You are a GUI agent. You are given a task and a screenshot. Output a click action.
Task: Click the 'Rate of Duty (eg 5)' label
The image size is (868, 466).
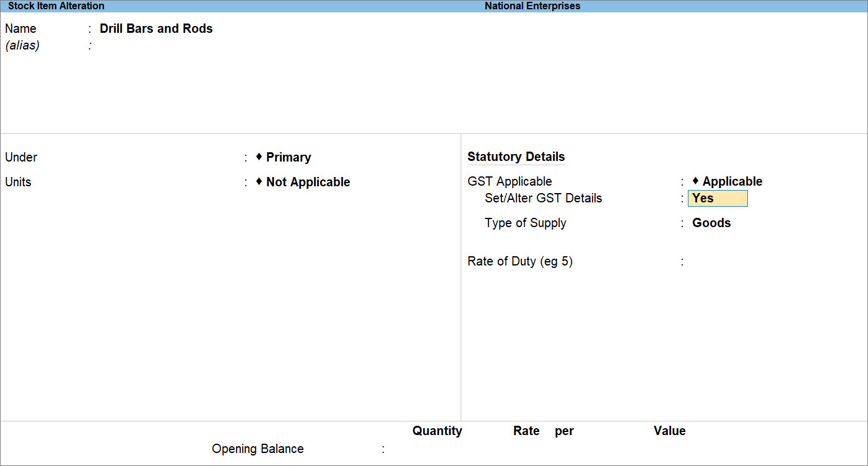click(x=520, y=261)
